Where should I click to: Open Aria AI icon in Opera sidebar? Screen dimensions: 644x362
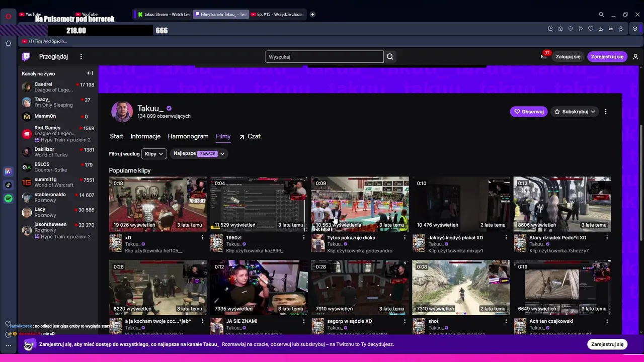tap(8, 171)
